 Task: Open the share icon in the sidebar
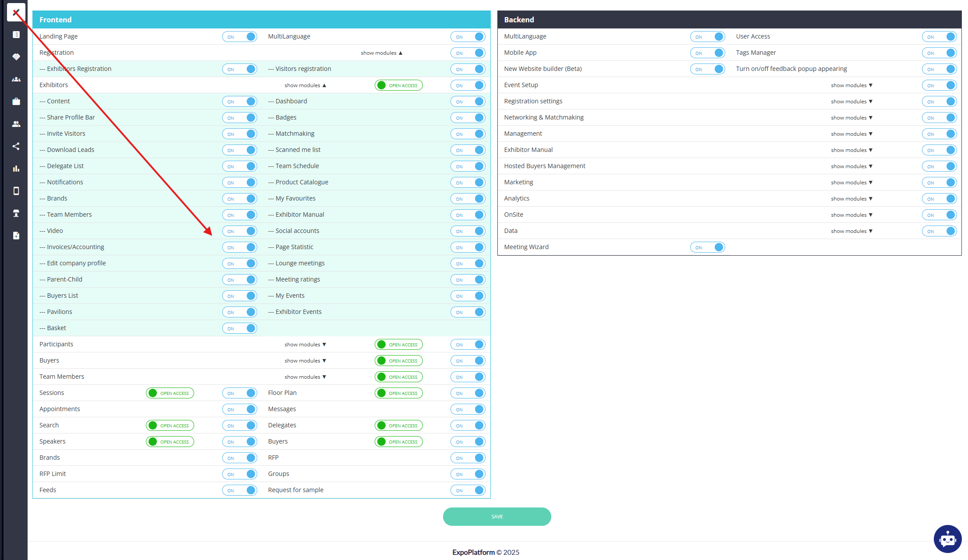(x=16, y=146)
